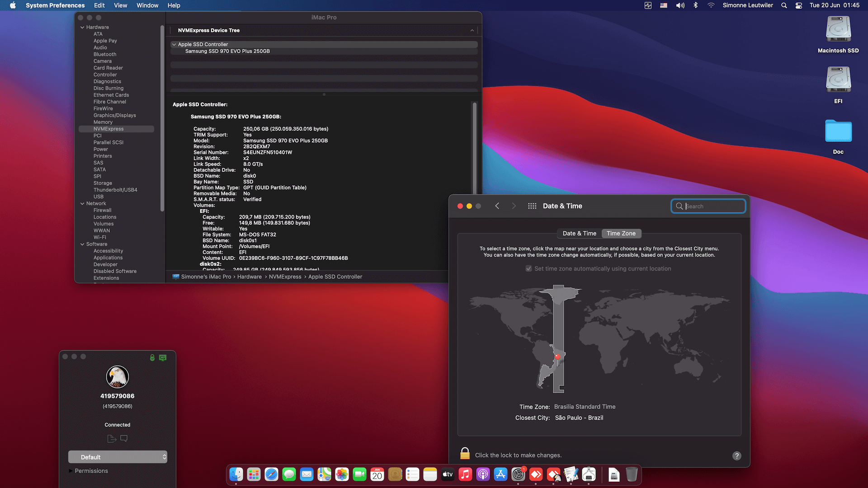Open the System Information Dock icon
The width and height of the screenshot is (868, 488).
click(589, 474)
